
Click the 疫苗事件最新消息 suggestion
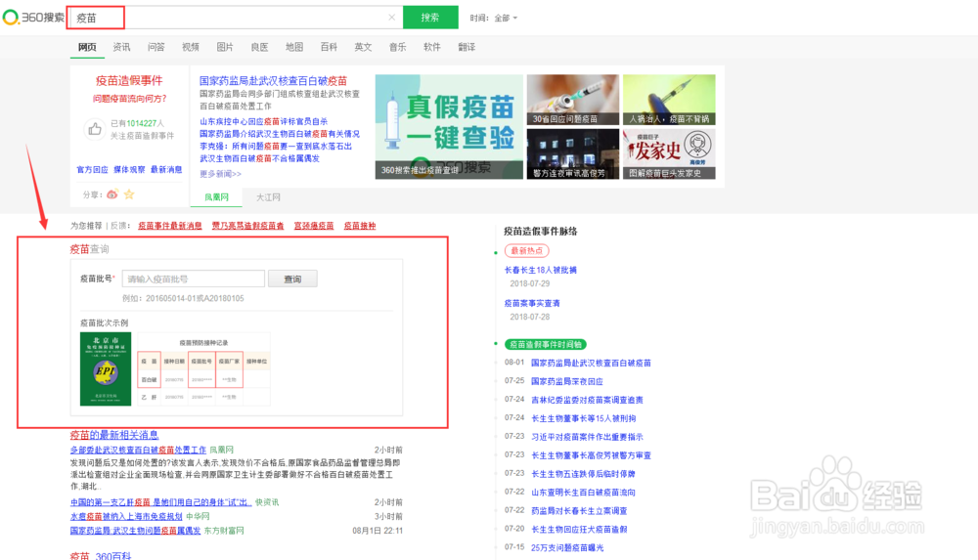[169, 226]
